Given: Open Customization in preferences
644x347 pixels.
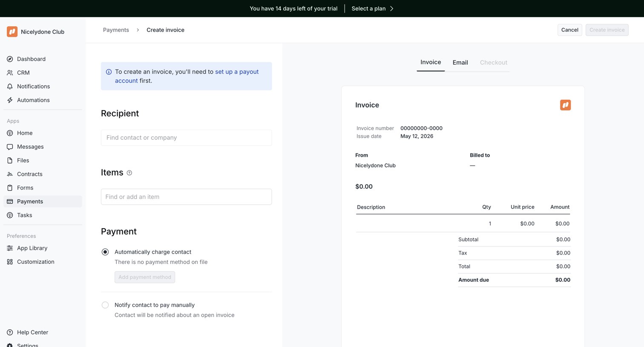Looking at the screenshot, I should (43, 262).
